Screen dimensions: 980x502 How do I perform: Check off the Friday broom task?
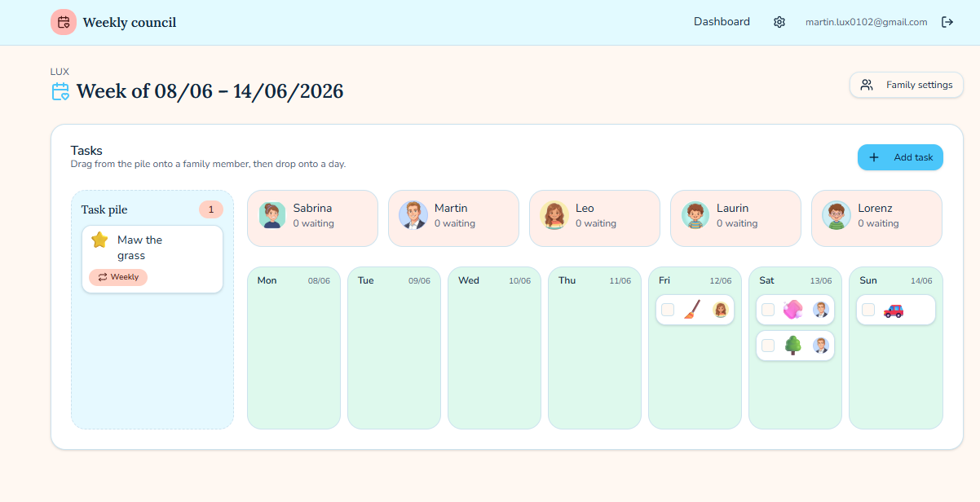pyautogui.click(x=668, y=310)
